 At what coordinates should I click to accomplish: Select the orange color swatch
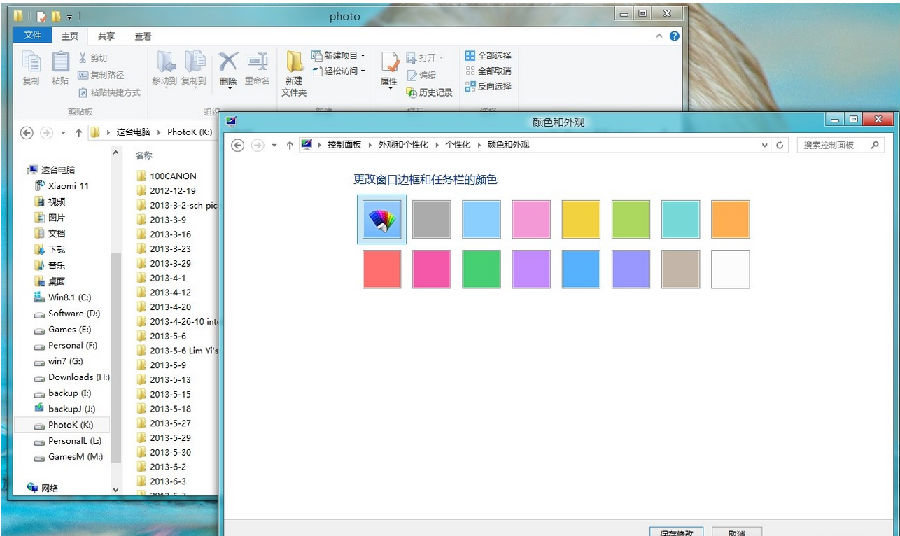click(x=730, y=219)
